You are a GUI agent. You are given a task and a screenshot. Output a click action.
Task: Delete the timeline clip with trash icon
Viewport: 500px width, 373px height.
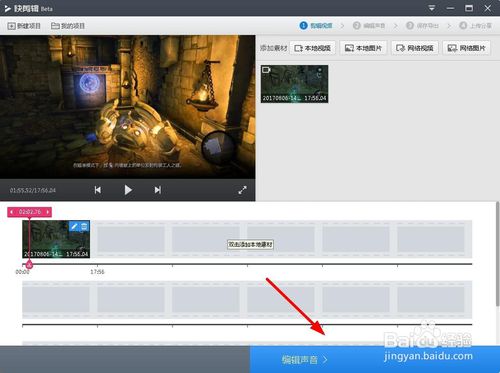[x=84, y=226]
